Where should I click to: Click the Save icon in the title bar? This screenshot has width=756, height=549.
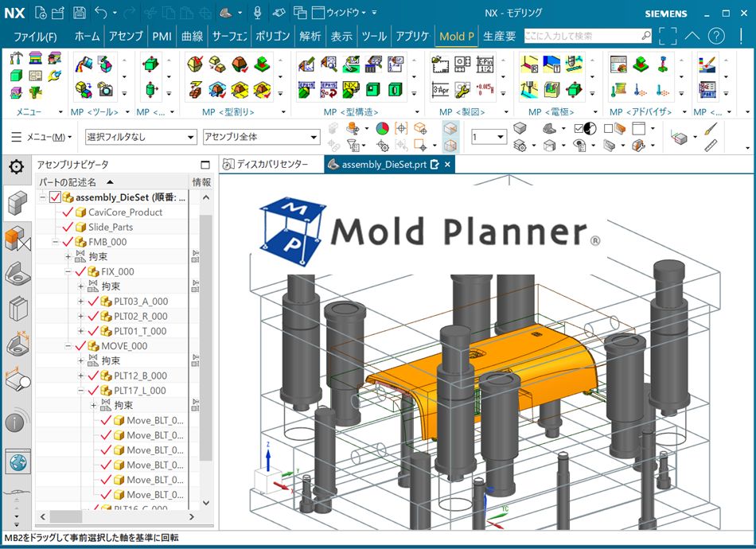pyautogui.click(x=79, y=13)
